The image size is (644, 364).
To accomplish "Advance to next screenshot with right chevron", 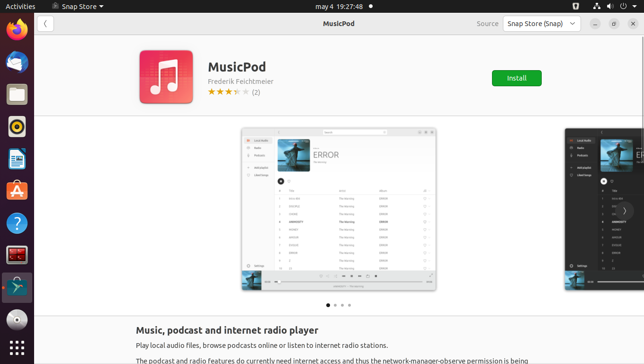I will pos(625,211).
